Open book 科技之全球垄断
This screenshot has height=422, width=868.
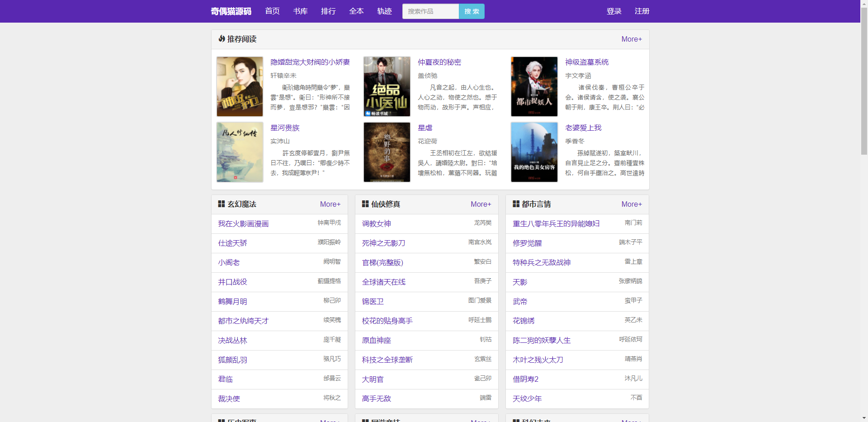tap(387, 360)
